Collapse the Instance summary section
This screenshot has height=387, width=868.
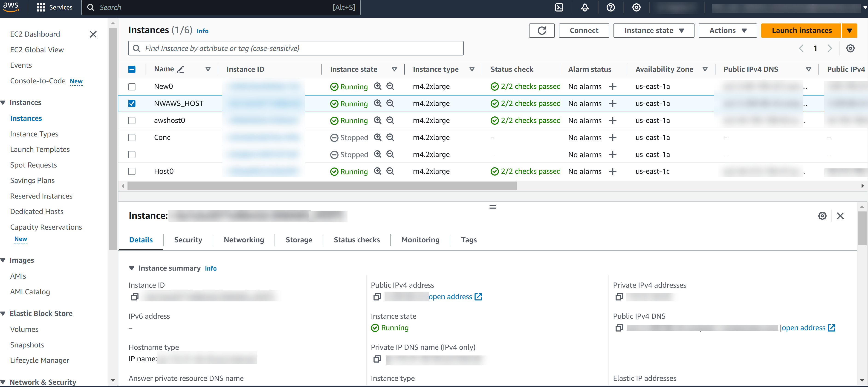(x=132, y=268)
